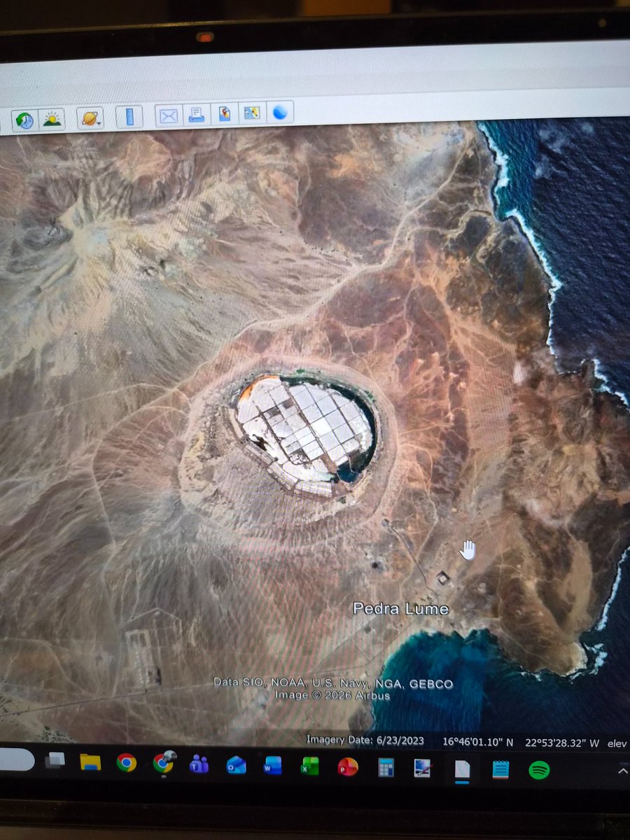Open Excel from the taskbar
Screen dimensions: 630x840
pyautogui.click(x=309, y=766)
